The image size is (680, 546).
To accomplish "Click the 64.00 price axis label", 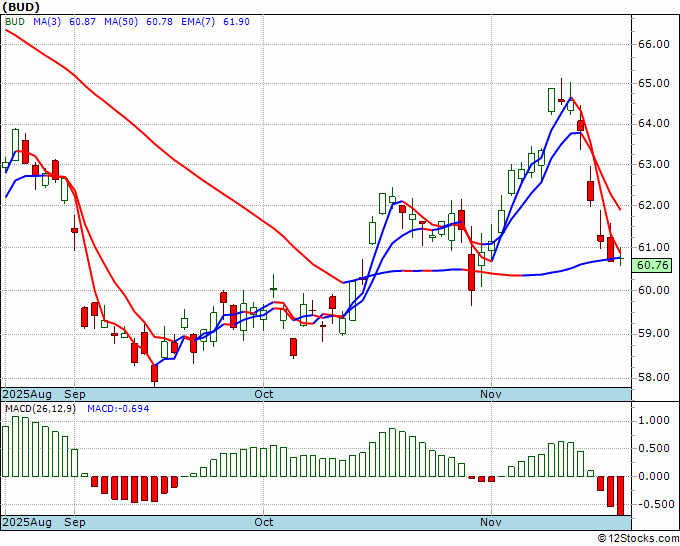I will tap(654, 124).
